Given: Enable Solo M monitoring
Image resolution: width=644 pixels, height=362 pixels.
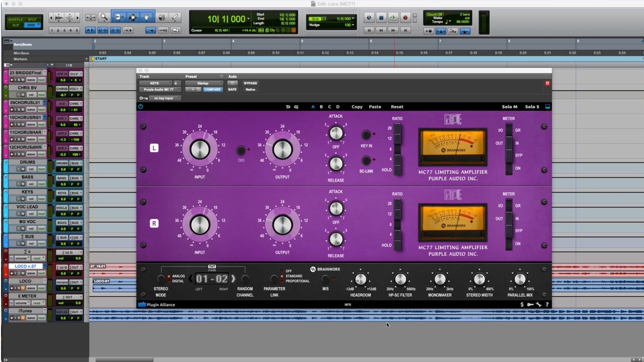Looking at the screenshot, I should point(509,107).
